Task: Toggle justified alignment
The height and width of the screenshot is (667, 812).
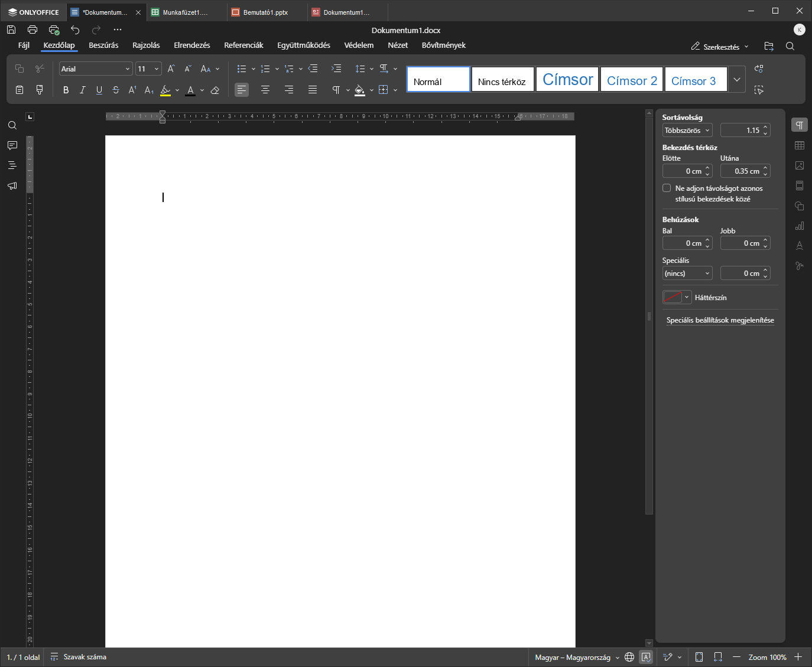Action: click(313, 90)
